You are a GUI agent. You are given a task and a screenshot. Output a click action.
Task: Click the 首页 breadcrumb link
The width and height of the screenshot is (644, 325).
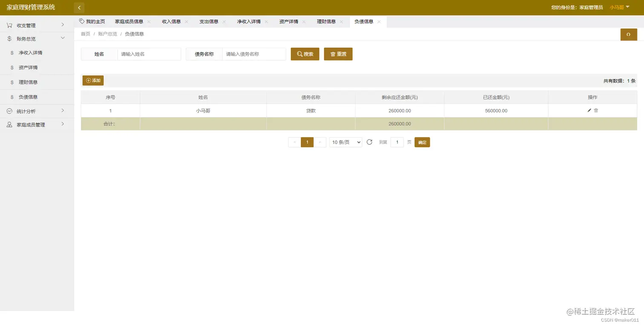coord(86,34)
